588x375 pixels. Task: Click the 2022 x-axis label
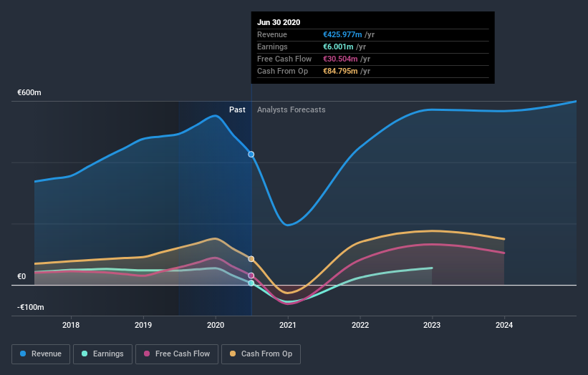360,325
